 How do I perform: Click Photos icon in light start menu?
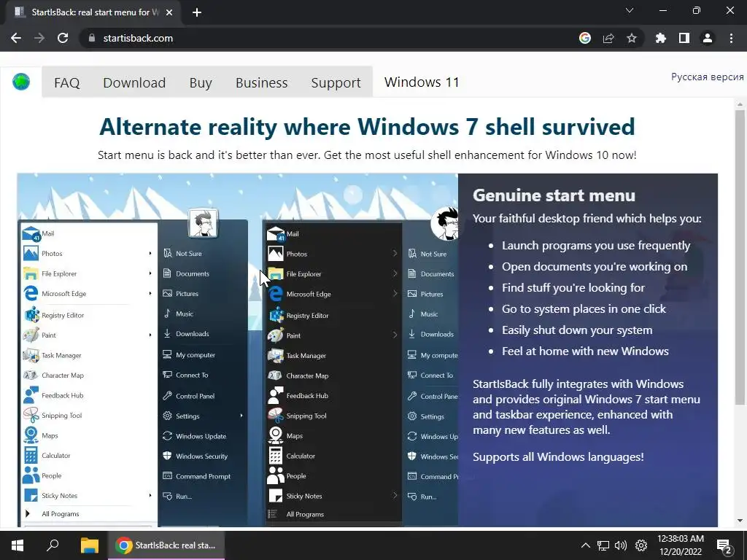point(31,253)
